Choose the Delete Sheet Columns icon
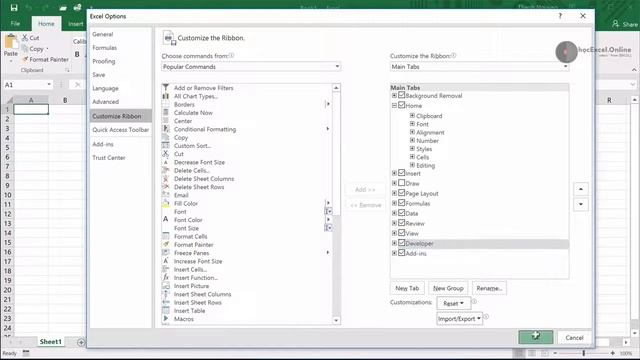 (166, 178)
